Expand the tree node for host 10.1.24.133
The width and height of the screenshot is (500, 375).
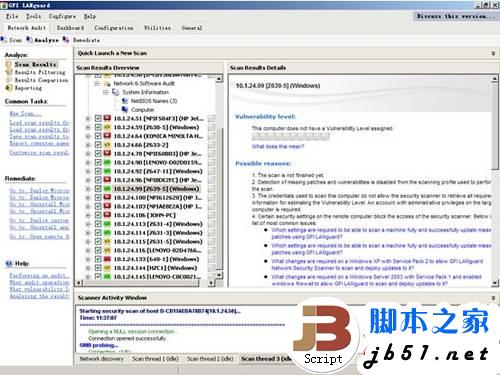88,259
